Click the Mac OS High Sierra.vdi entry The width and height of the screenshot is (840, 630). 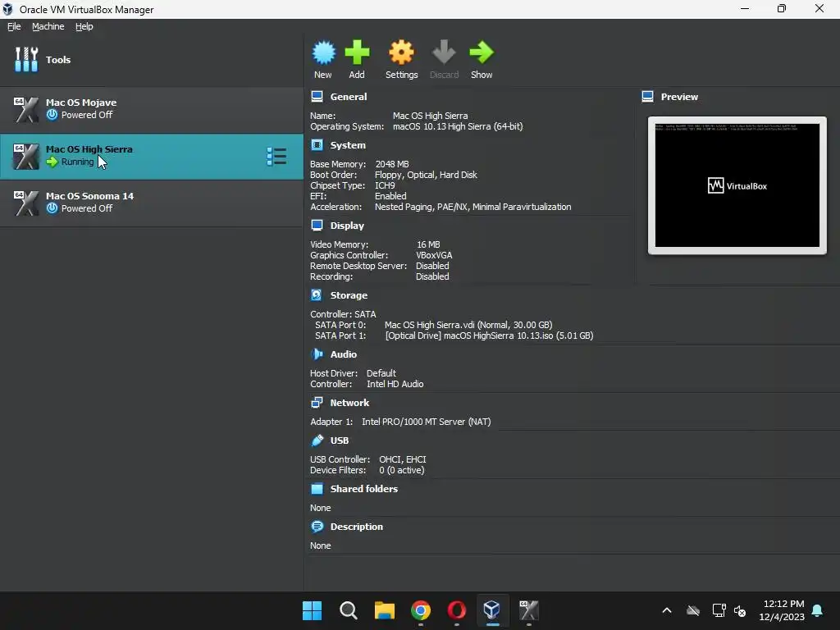468,325
